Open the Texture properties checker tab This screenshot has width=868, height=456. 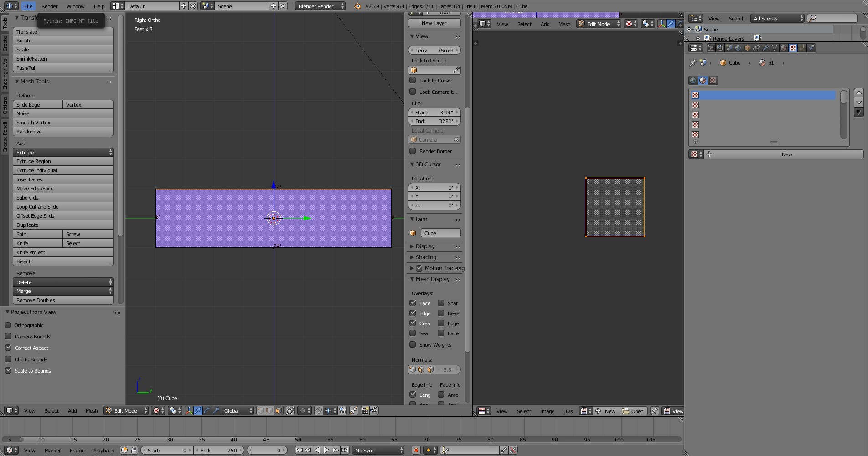793,48
